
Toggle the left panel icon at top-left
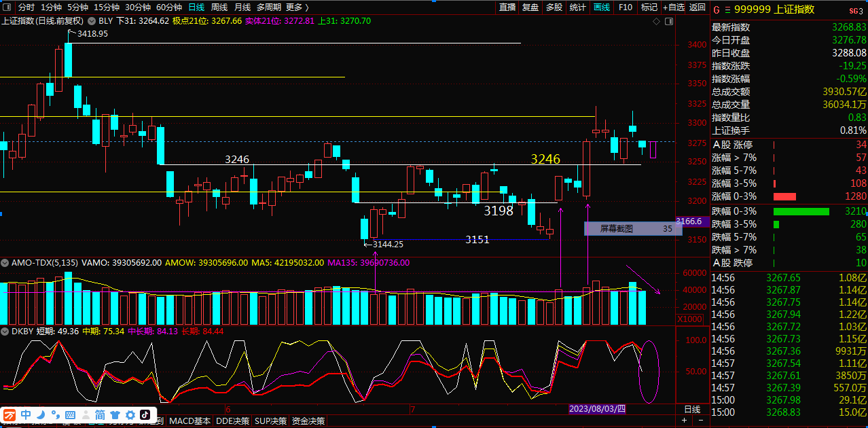tap(7, 7)
